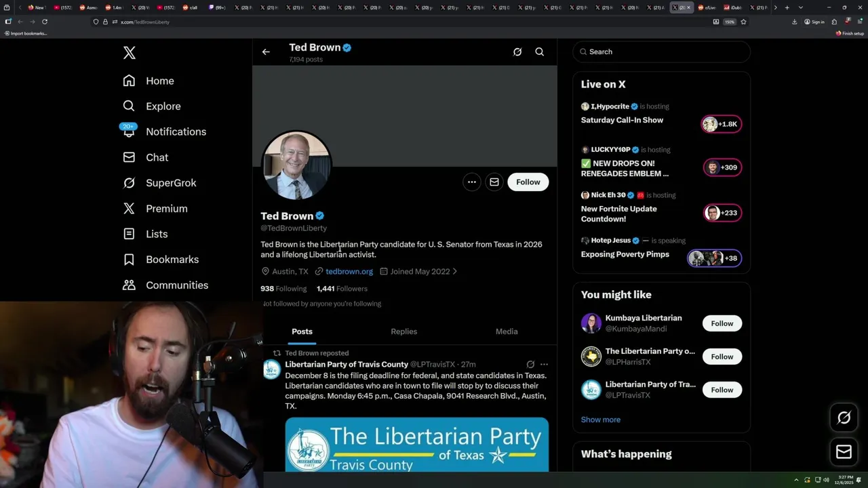Click the +233 listeners badge

pos(722,213)
